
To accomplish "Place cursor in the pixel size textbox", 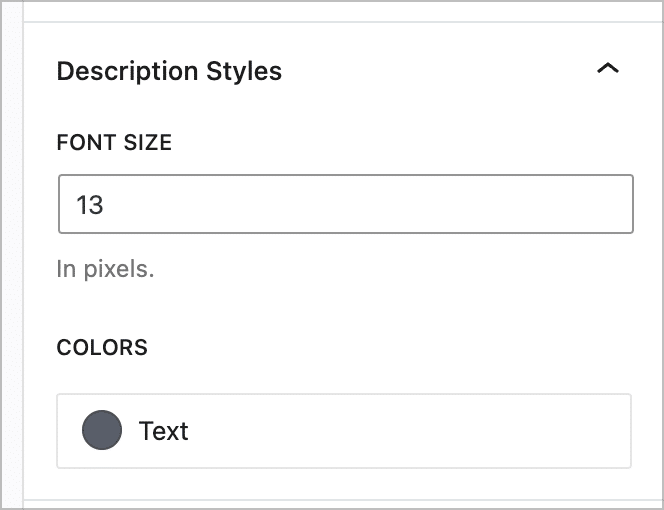I will 345,205.
